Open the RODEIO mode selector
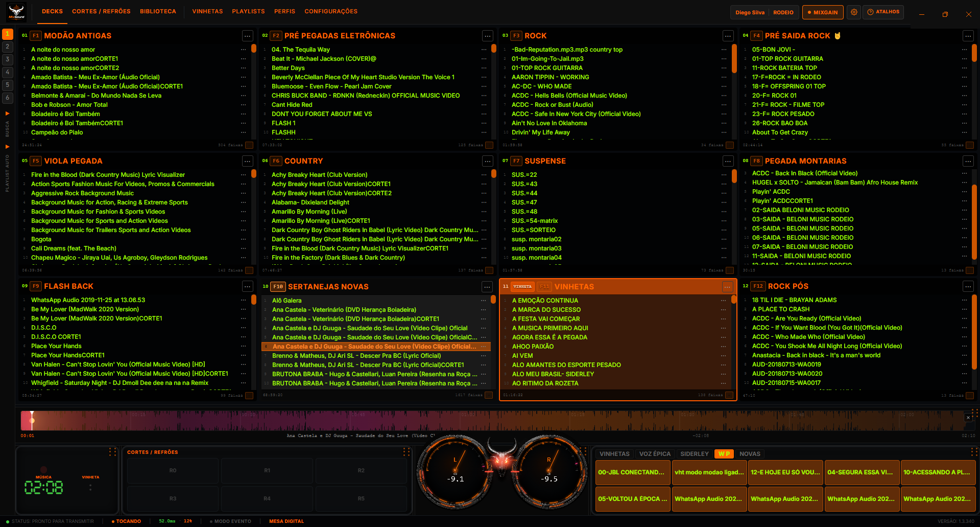The height and width of the screenshot is (527, 980). tap(783, 12)
